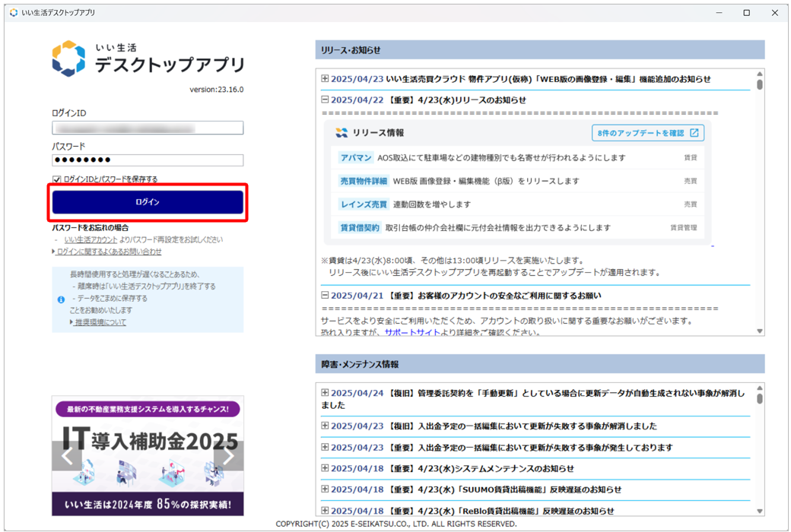Click the いい生活 hexagon logo icon
791x532 pixels.
point(68,59)
